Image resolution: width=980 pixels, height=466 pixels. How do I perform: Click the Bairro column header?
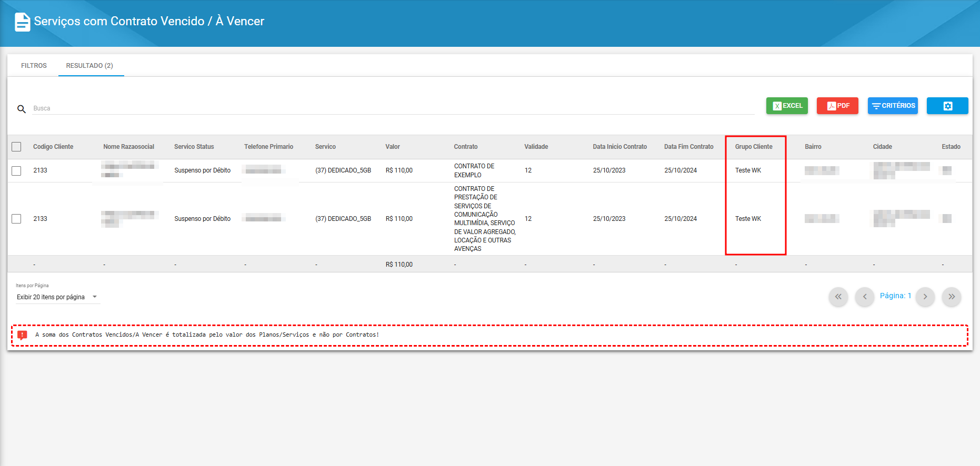pyautogui.click(x=813, y=147)
